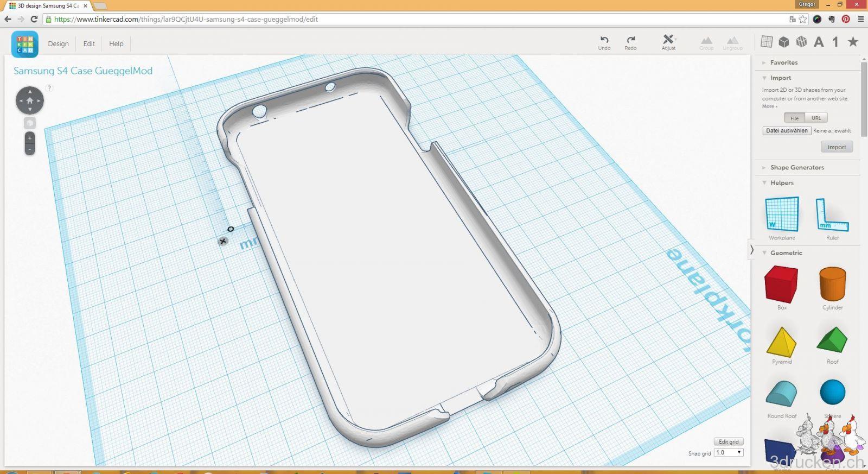
Task: Orbit view left with the left arrow
Action: click(21, 100)
